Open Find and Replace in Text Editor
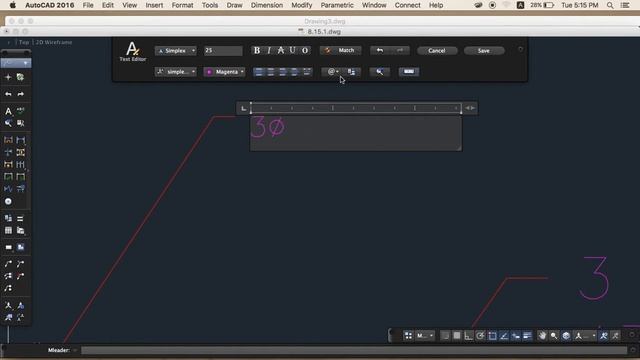640x360 pixels. (x=380, y=72)
